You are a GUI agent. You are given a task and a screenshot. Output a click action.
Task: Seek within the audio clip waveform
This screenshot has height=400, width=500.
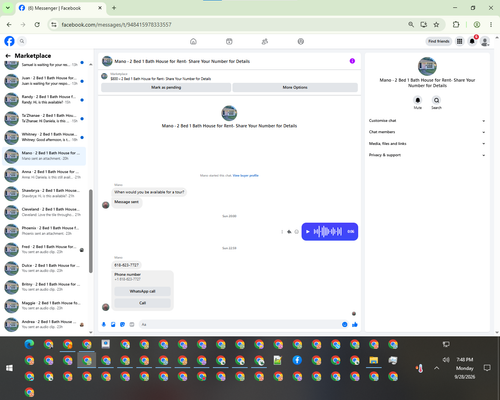click(328, 231)
